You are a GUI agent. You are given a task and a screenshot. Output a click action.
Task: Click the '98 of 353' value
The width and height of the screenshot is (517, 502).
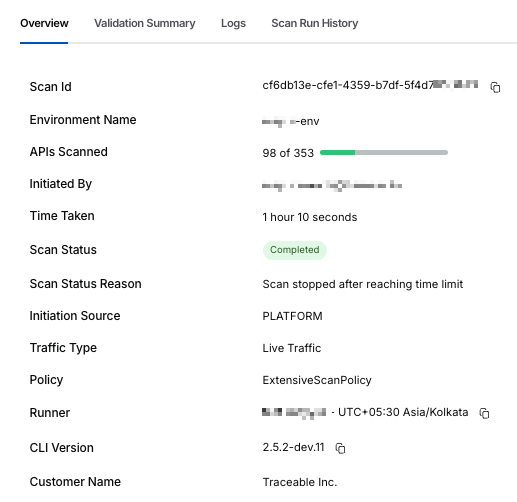[288, 153]
